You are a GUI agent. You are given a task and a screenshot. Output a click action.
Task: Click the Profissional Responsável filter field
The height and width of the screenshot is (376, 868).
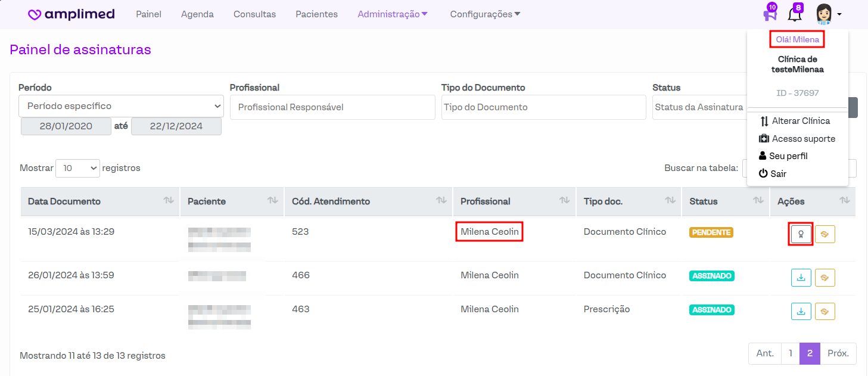pyautogui.click(x=332, y=107)
